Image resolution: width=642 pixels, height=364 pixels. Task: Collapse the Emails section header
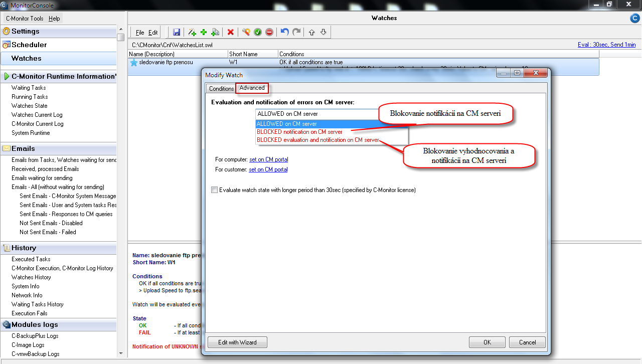coord(58,148)
